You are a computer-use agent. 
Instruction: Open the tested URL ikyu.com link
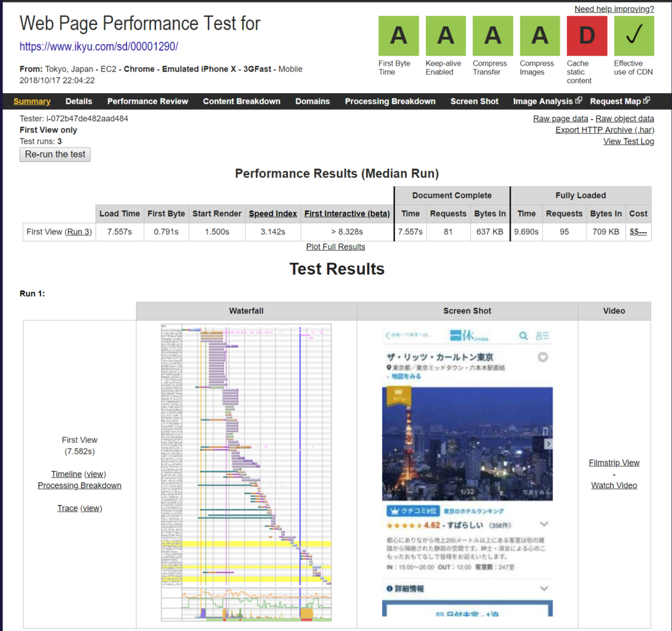tap(98, 47)
